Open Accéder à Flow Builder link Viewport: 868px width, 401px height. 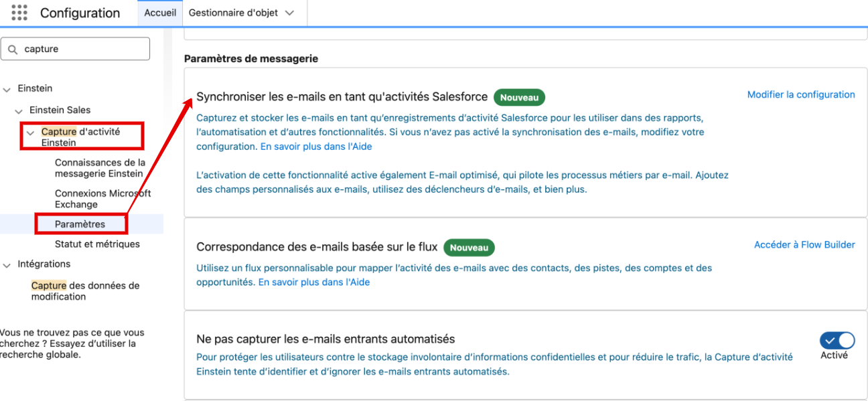pos(804,245)
